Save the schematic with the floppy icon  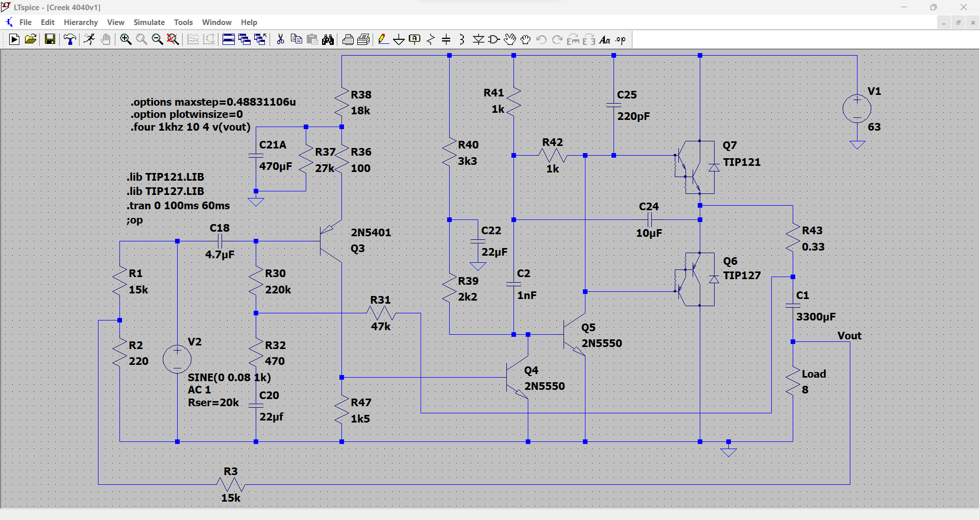(x=50, y=40)
